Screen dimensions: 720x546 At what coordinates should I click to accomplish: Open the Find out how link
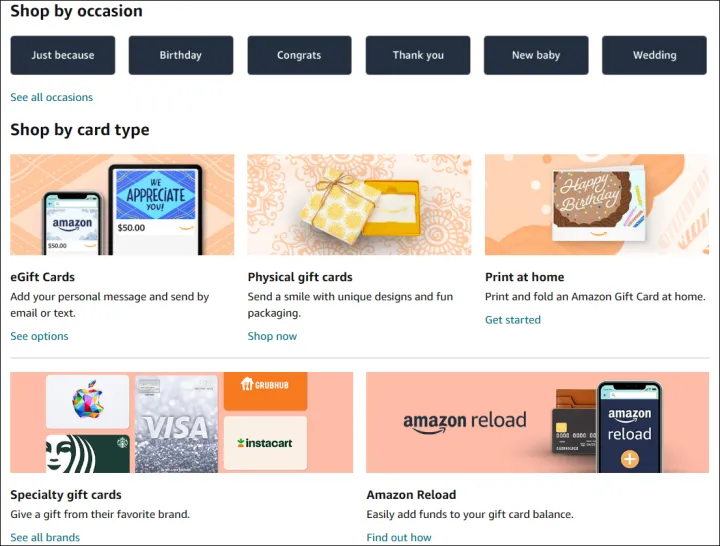pyautogui.click(x=399, y=537)
